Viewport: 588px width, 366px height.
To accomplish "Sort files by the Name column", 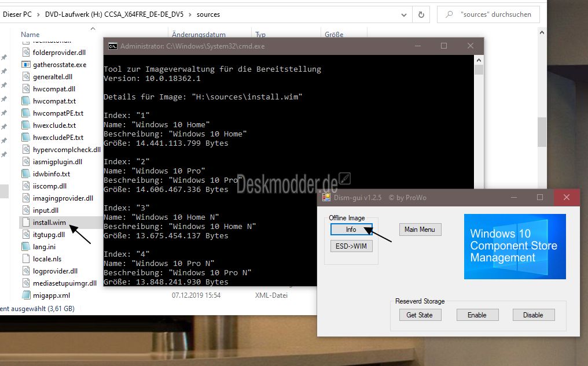I will tap(31, 35).
